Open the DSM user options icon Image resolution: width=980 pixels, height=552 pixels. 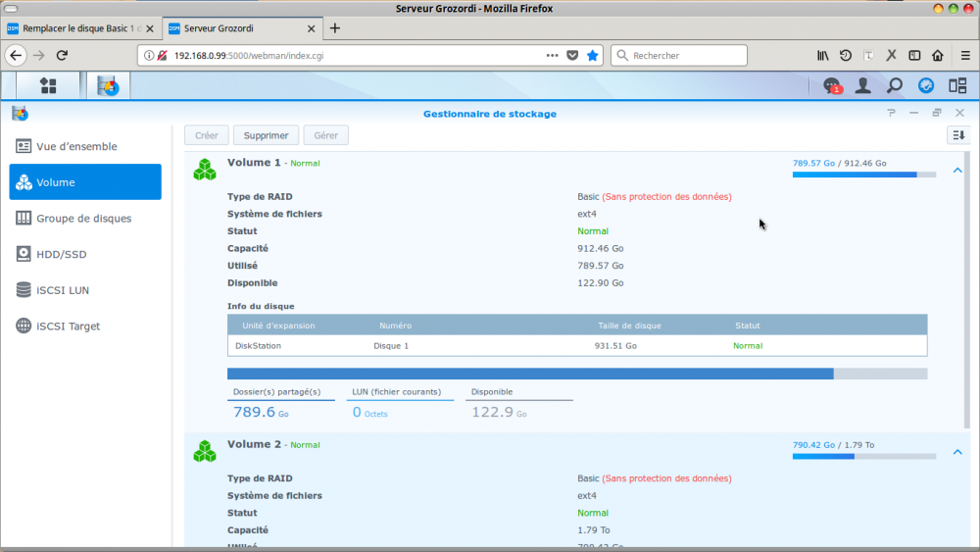point(863,85)
